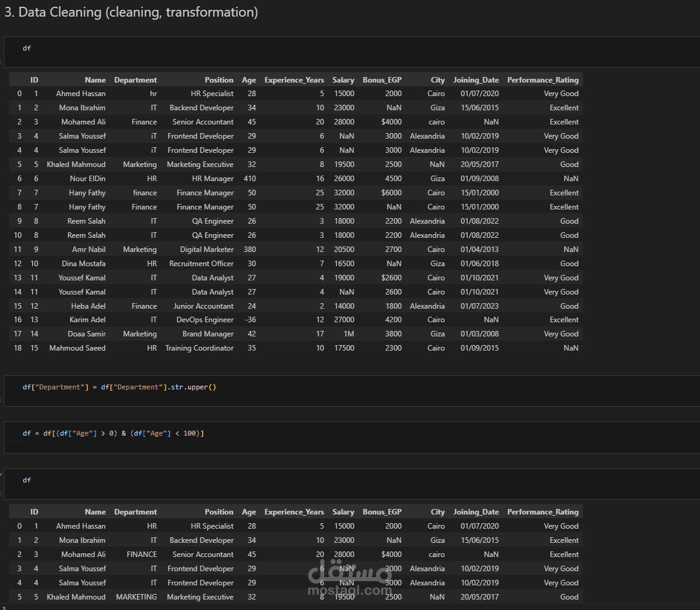Click the 'Dina Mostafa' name cell
This screenshot has height=610, width=700.
(83, 264)
